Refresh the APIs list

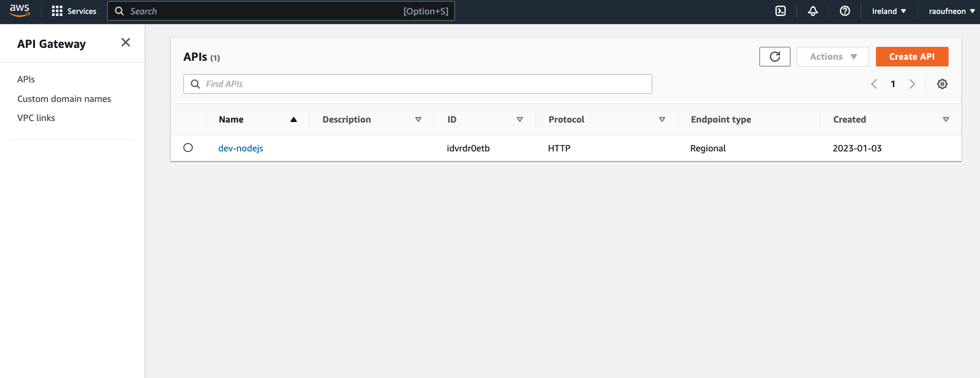pos(775,57)
